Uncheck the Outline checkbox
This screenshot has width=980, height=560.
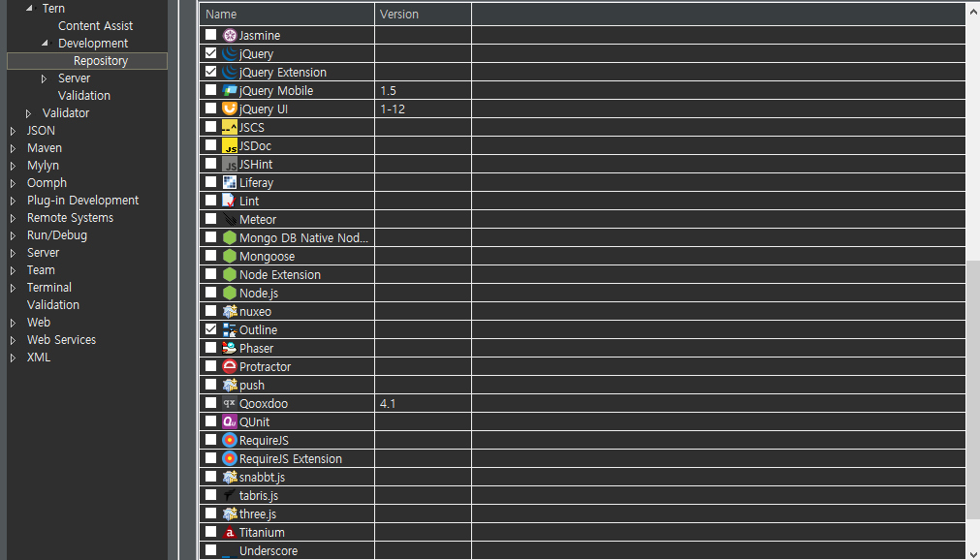point(211,328)
